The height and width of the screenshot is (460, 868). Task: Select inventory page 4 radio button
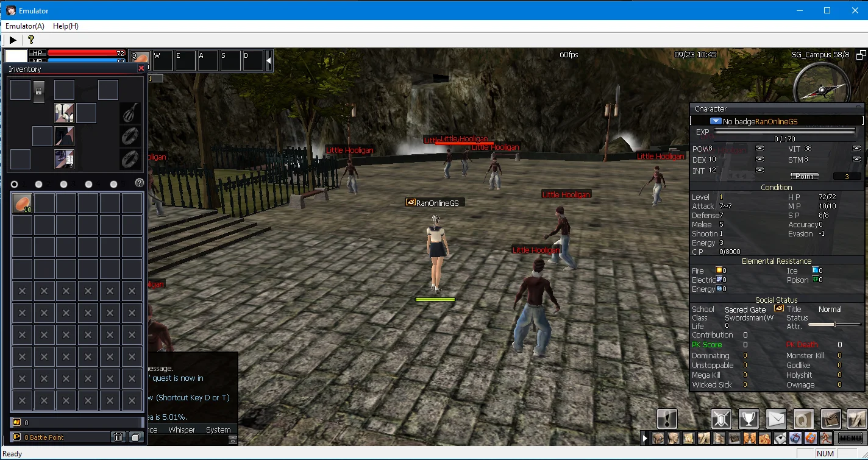point(88,184)
